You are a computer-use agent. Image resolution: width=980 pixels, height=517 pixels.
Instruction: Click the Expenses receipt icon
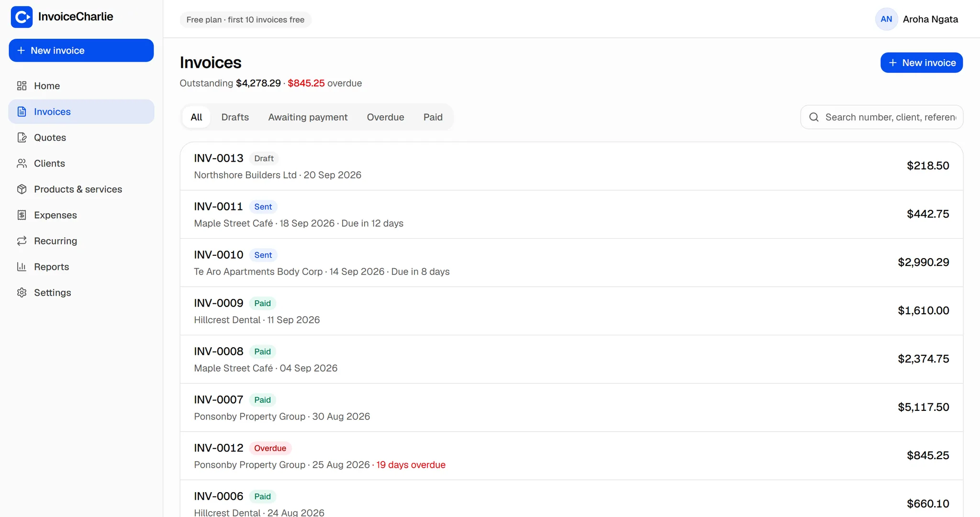[x=22, y=215]
